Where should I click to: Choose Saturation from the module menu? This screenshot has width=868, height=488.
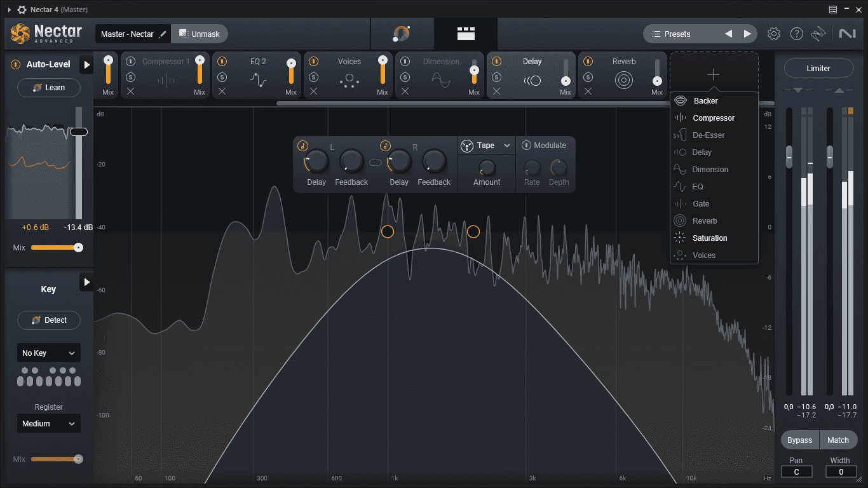point(714,238)
